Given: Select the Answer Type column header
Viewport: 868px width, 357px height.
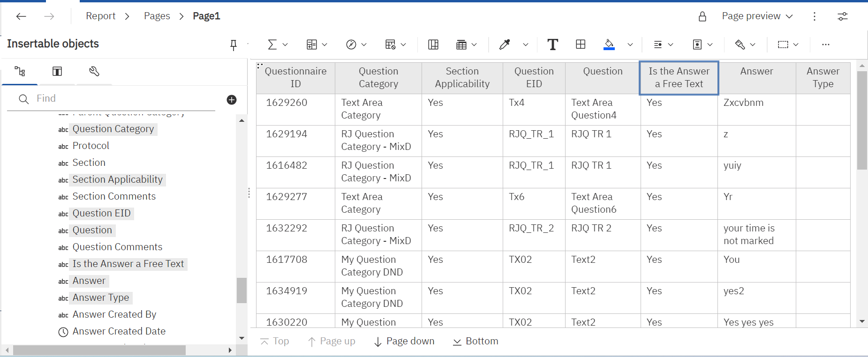Looking at the screenshot, I should [x=823, y=78].
